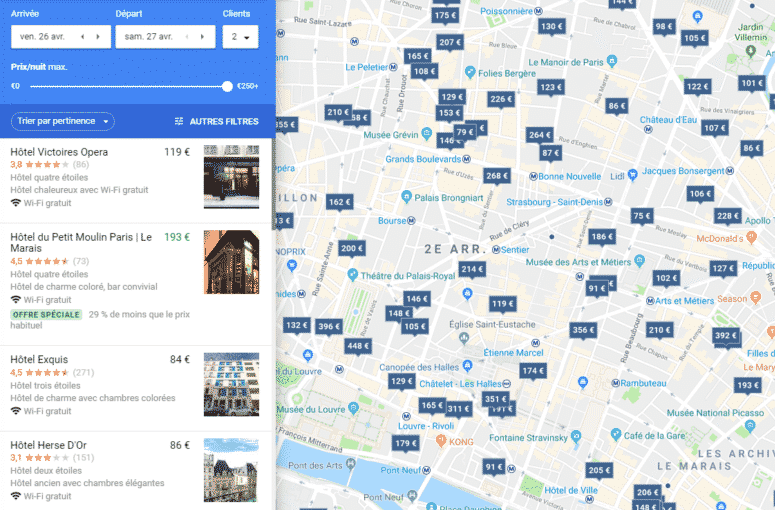Click McDonald's restaurant map icon

click(x=751, y=237)
